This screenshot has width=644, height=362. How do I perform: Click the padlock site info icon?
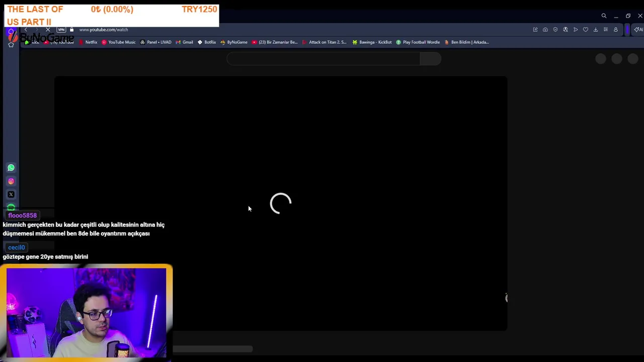tap(71, 30)
